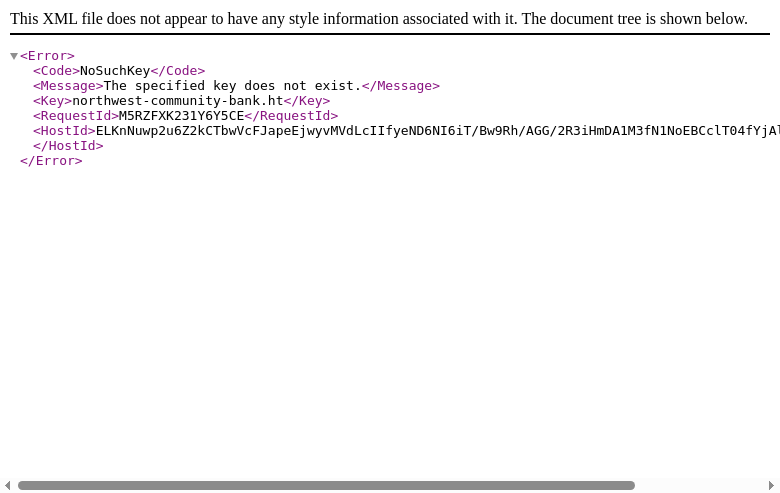
Task: Click the opening <RequestId> tag
Action: click(76, 115)
